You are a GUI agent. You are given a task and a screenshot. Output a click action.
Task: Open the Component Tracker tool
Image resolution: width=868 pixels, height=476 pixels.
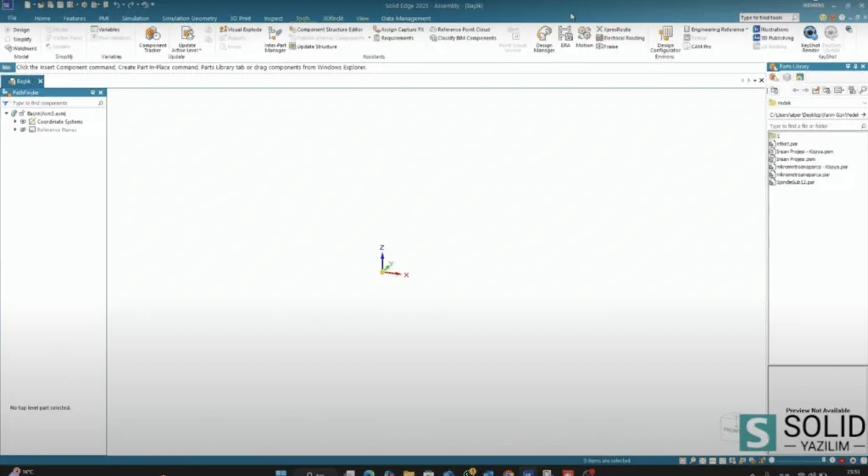pos(153,39)
